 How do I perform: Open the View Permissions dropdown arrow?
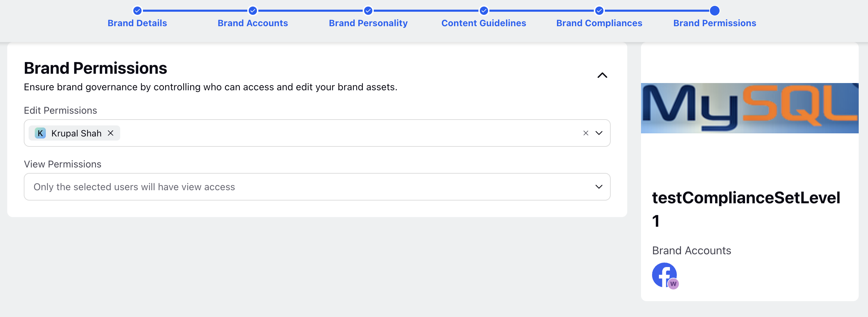599,187
